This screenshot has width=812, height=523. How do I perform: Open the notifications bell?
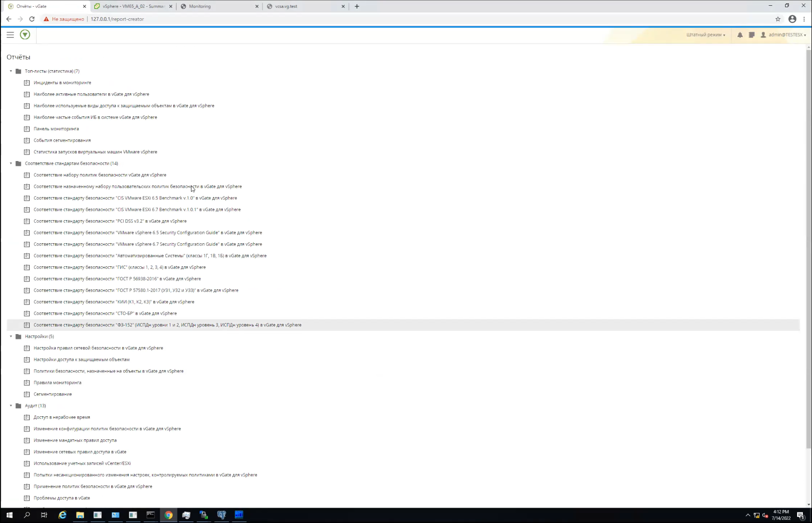(x=740, y=35)
